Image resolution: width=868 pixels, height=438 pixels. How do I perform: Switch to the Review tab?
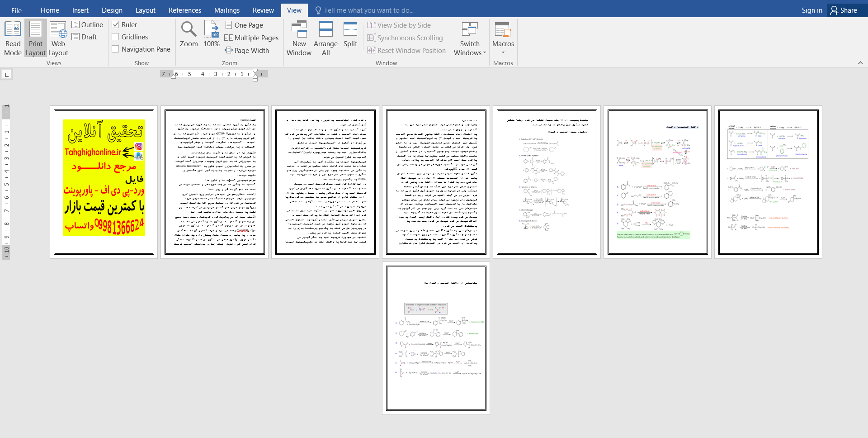coord(263,10)
